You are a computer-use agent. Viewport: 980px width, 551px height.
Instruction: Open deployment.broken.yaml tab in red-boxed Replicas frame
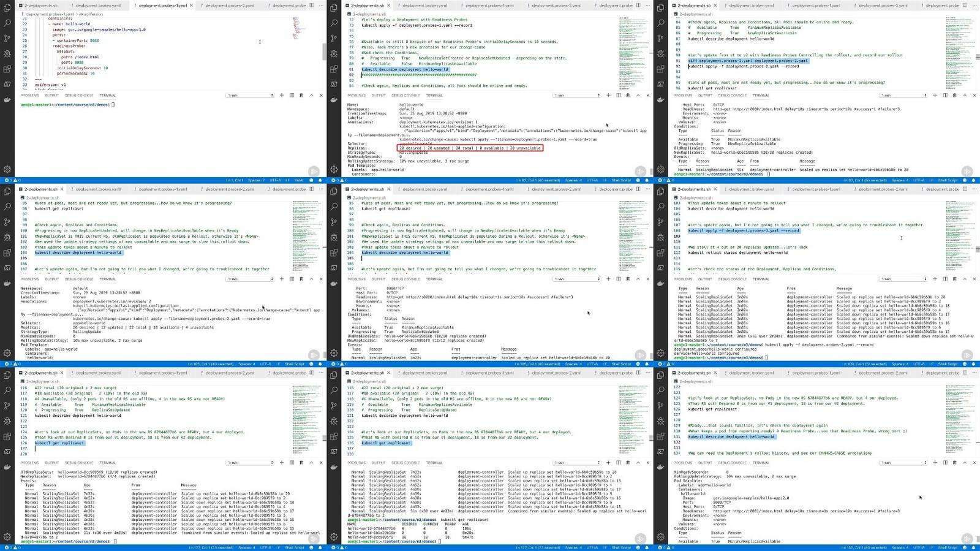click(x=425, y=5)
